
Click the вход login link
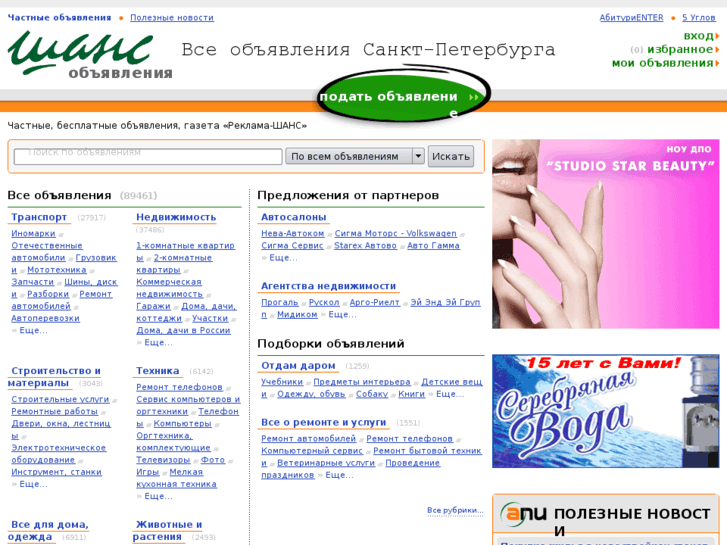(701, 36)
